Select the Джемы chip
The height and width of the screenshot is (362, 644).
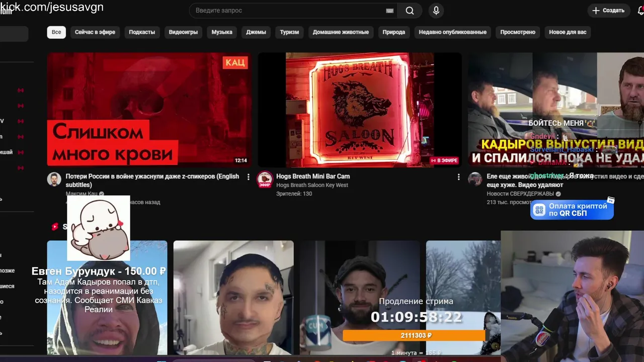point(256,32)
